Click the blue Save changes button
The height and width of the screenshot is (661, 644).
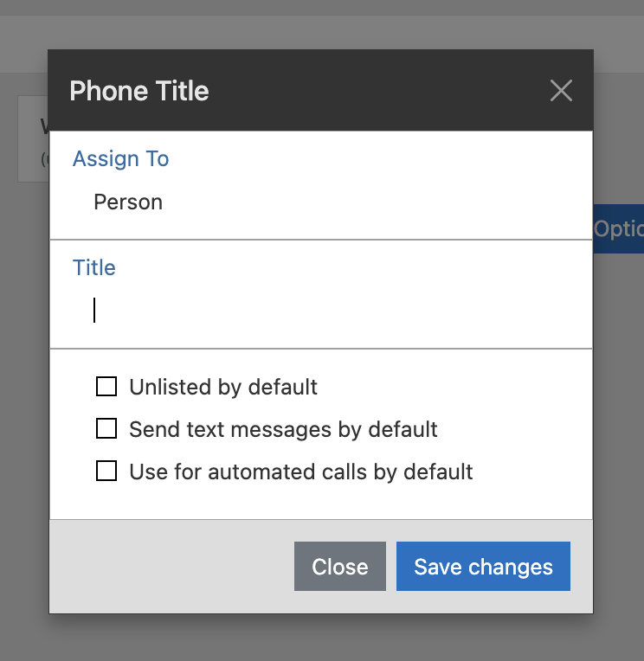pos(483,567)
